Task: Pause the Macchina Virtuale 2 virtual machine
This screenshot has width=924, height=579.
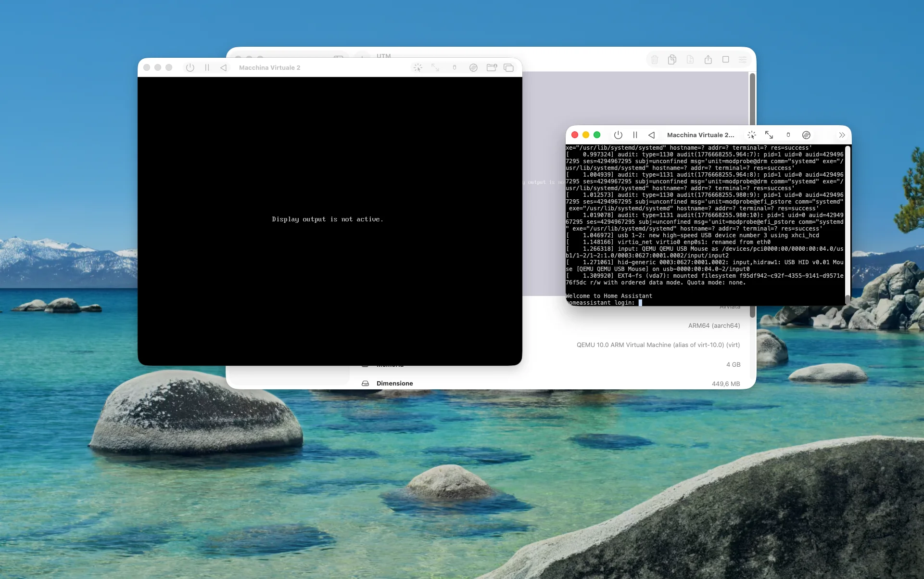Action: tap(207, 67)
